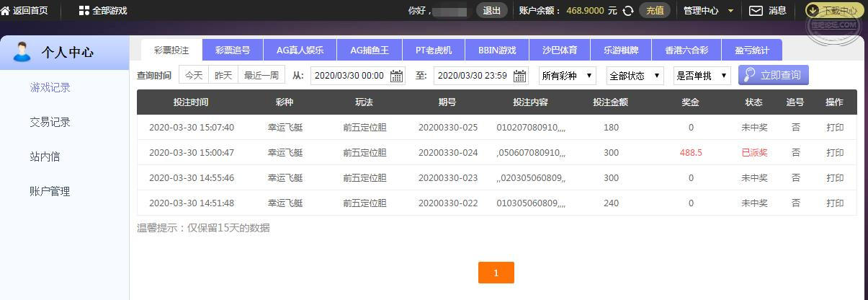Open the start date calendar icon

(x=397, y=75)
